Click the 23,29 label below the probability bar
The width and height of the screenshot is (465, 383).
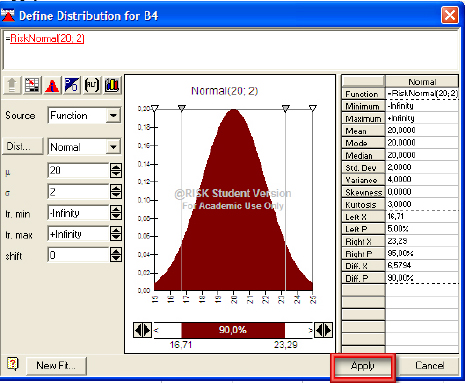(286, 345)
